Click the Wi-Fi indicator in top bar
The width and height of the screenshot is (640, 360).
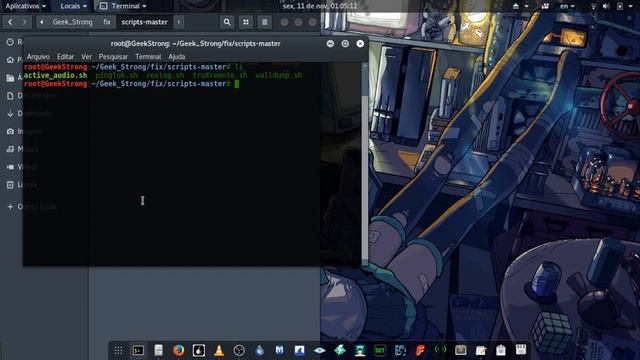[x=593, y=6]
